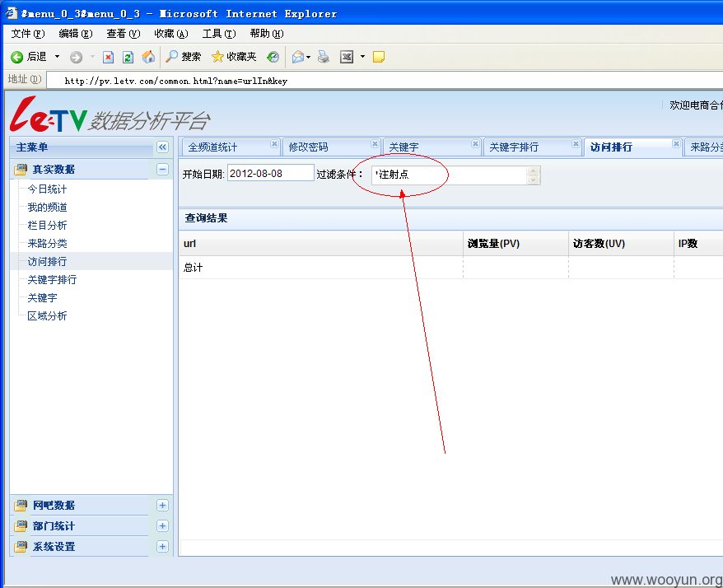The image size is (723, 588).
Task: Click the 过滤条件 filter text box
Action: point(449,175)
